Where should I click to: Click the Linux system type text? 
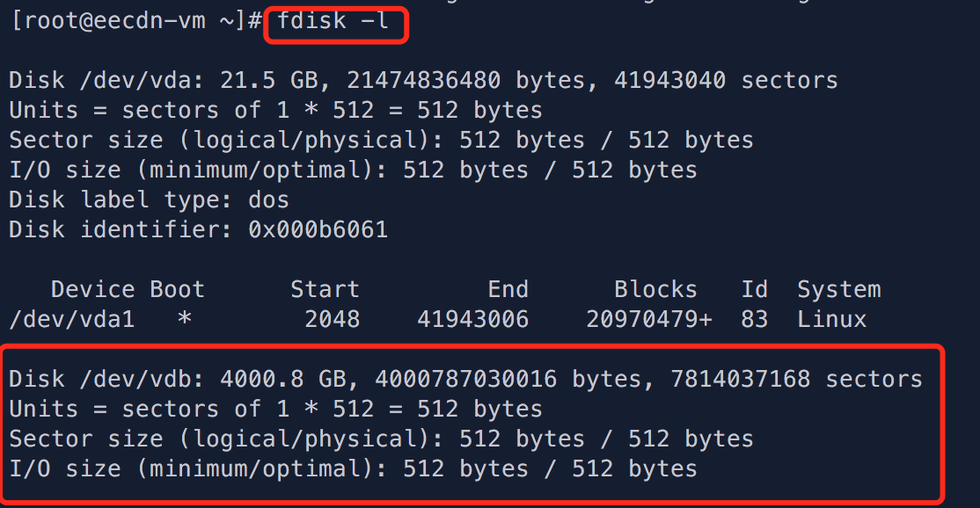(x=832, y=320)
